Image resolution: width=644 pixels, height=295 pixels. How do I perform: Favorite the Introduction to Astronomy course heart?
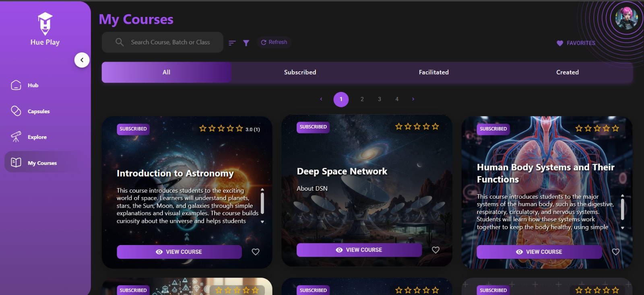[x=256, y=252]
